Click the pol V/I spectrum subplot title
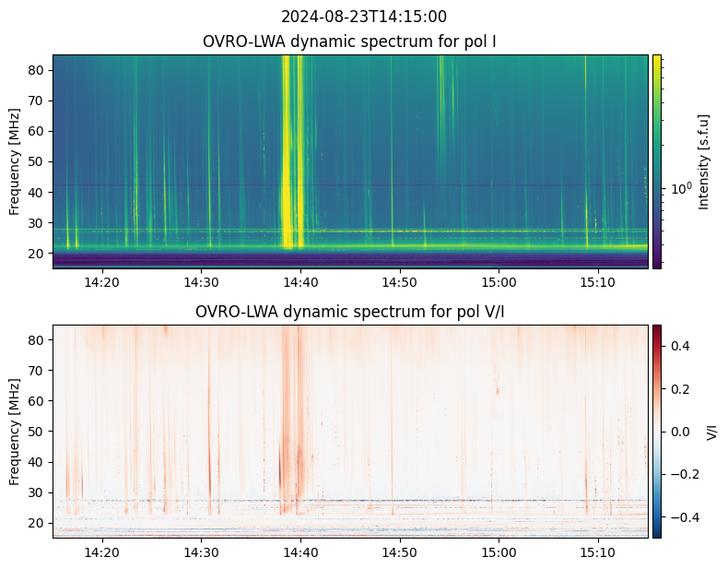This screenshot has width=728, height=569. pyautogui.click(x=349, y=312)
